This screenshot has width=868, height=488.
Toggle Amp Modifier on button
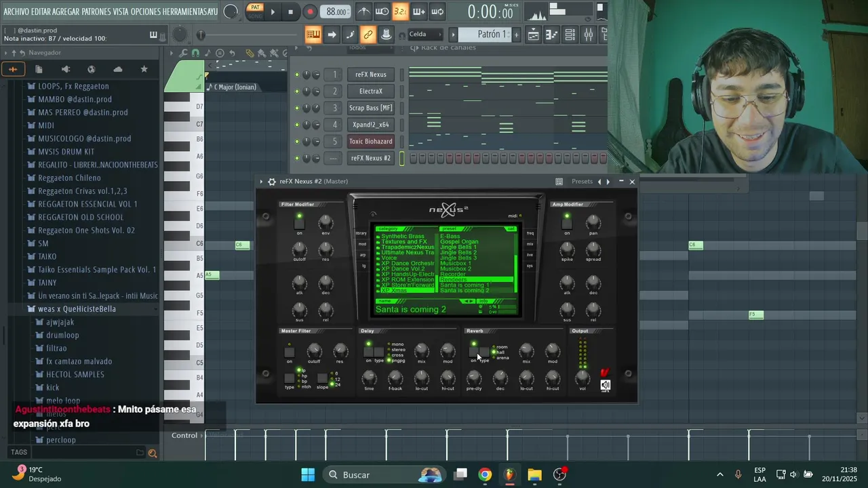[x=567, y=224]
